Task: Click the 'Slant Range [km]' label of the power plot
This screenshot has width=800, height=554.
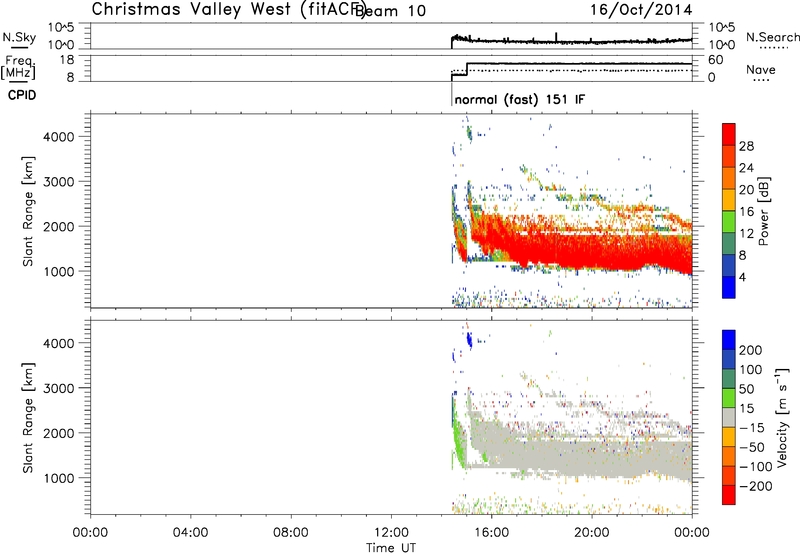Action: point(28,211)
